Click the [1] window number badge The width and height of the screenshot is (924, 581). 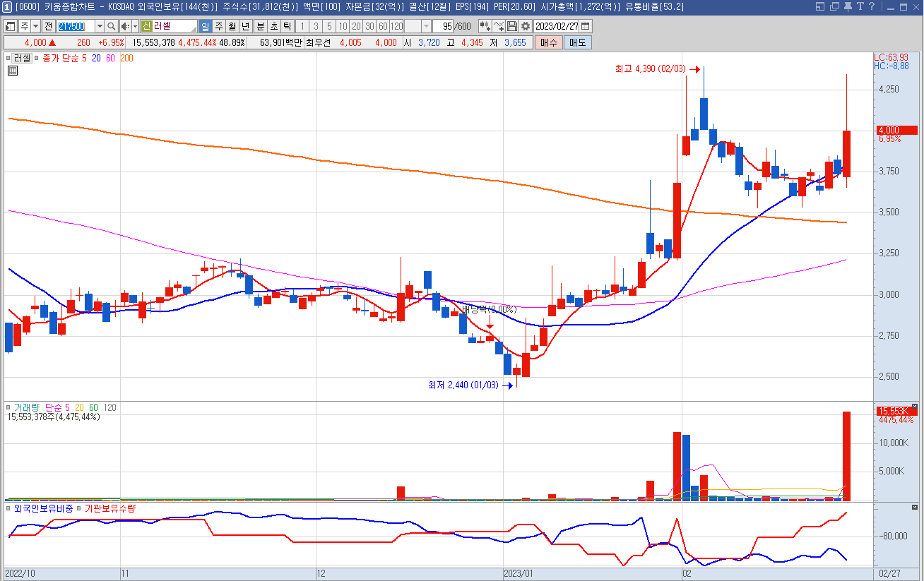pyautogui.click(x=6, y=6)
